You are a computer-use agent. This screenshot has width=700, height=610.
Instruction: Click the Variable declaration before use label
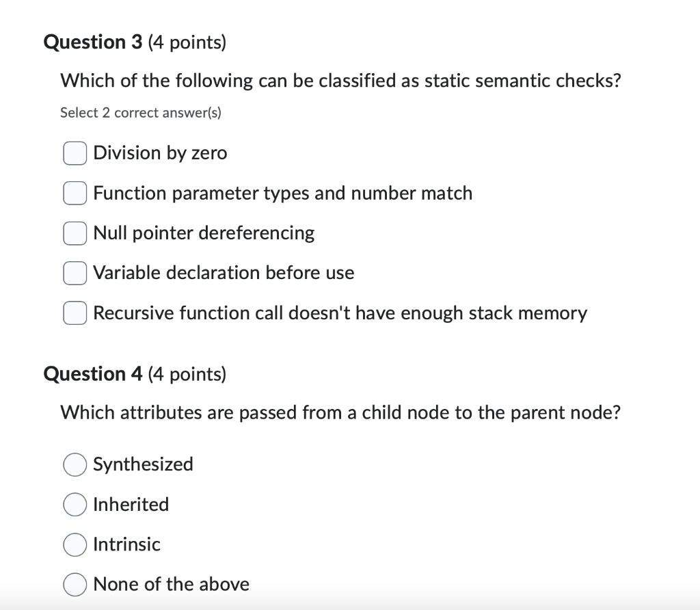(x=224, y=273)
